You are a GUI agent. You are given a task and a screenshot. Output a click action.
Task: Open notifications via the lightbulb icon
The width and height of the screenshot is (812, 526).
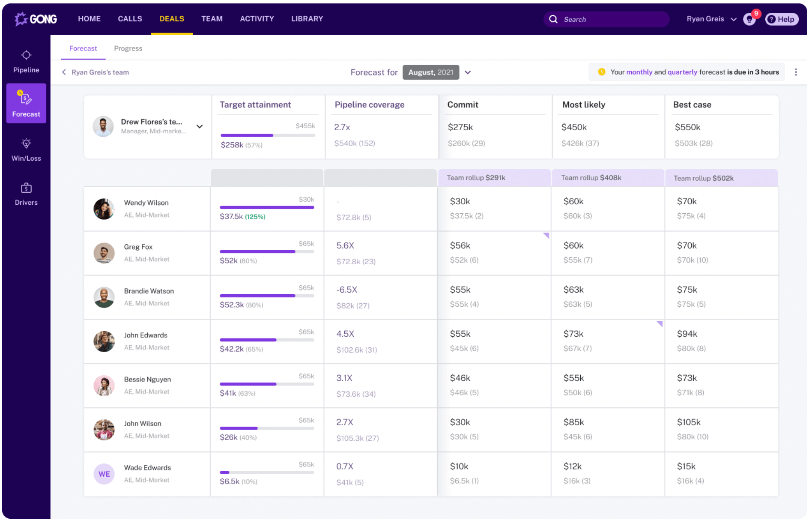pyautogui.click(x=749, y=19)
